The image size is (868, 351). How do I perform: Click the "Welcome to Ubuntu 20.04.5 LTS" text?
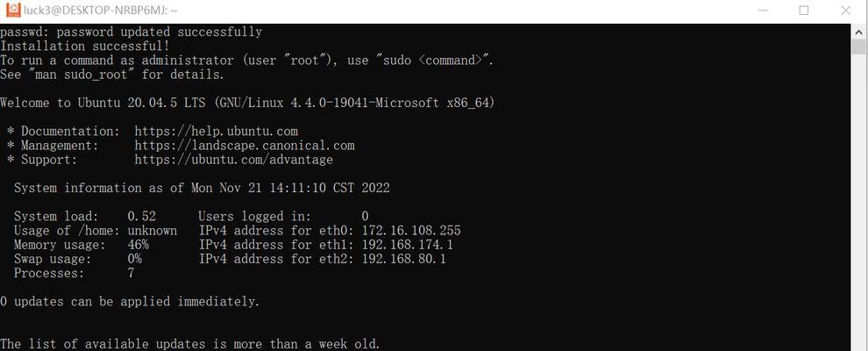tap(104, 103)
